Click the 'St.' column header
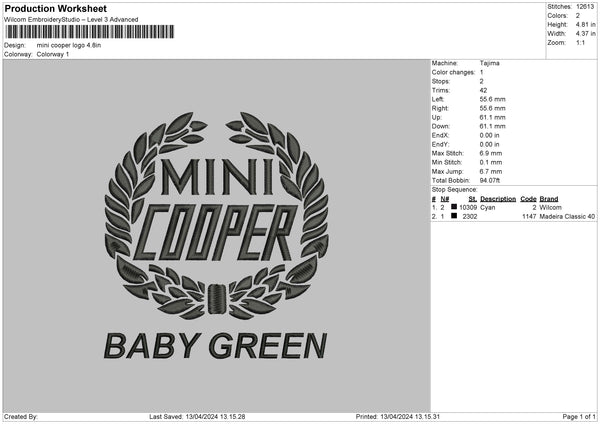 [473, 199]
